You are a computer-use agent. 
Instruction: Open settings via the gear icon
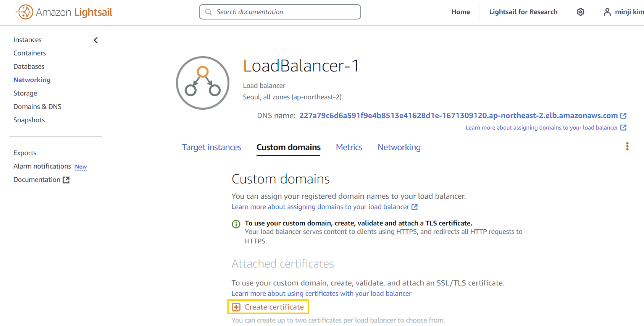[581, 12]
